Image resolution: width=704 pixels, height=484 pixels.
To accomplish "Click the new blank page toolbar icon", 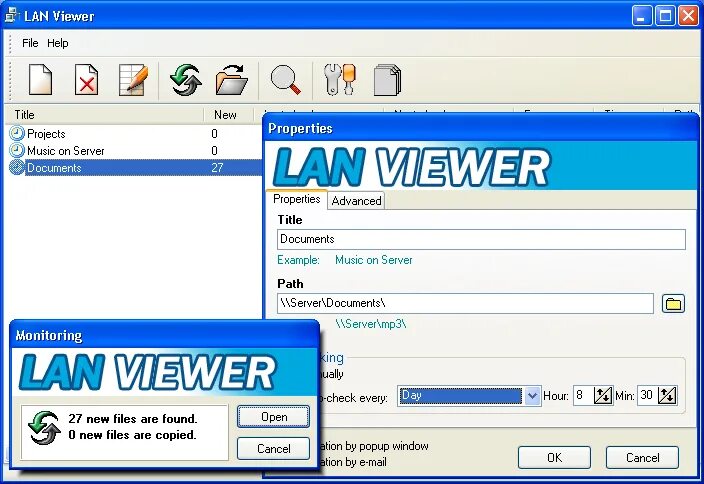I will [x=40, y=79].
